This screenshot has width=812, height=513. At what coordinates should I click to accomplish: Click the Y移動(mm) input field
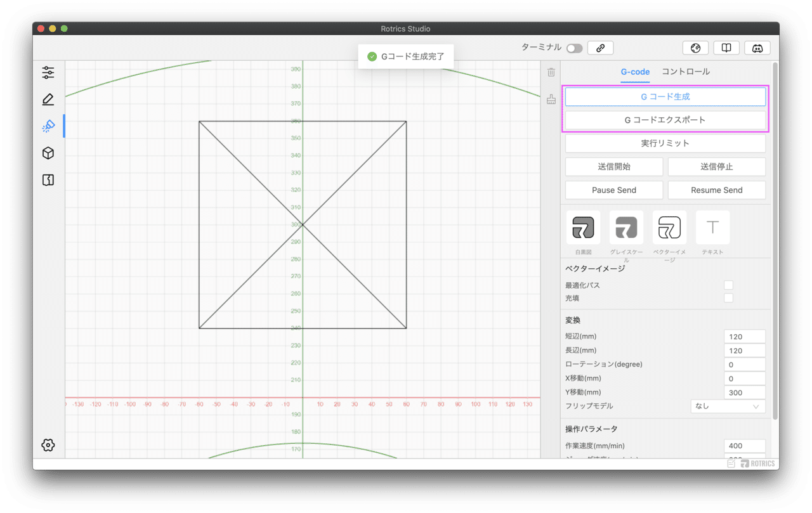[745, 393]
